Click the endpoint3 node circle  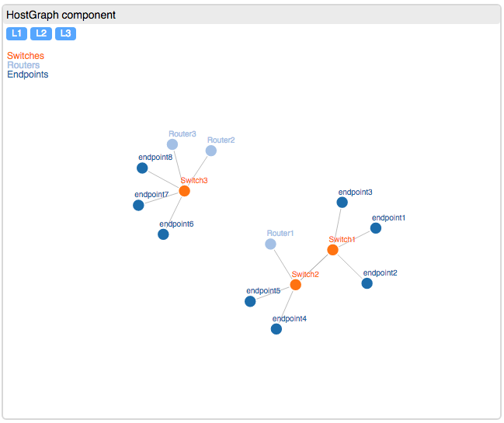point(342,203)
